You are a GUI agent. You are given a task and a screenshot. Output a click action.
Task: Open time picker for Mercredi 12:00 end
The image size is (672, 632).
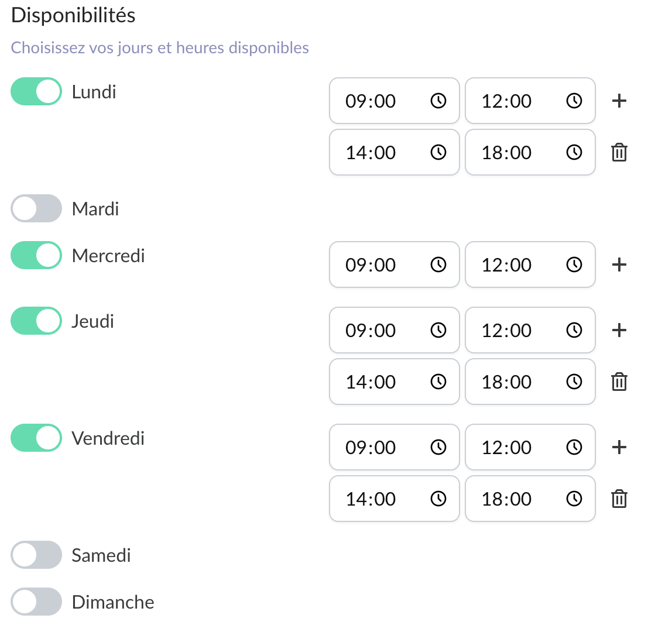pyautogui.click(x=574, y=265)
